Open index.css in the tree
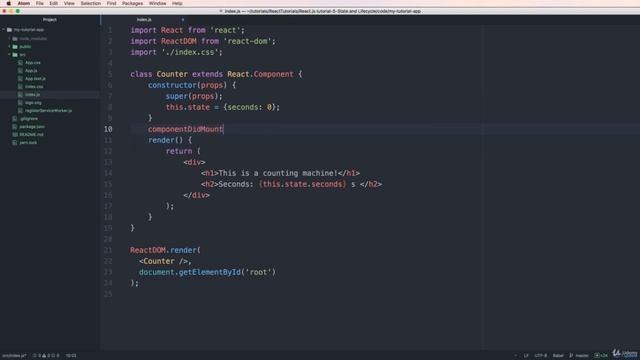Screen dimensions: 640x360 pyautogui.click(x=34, y=87)
